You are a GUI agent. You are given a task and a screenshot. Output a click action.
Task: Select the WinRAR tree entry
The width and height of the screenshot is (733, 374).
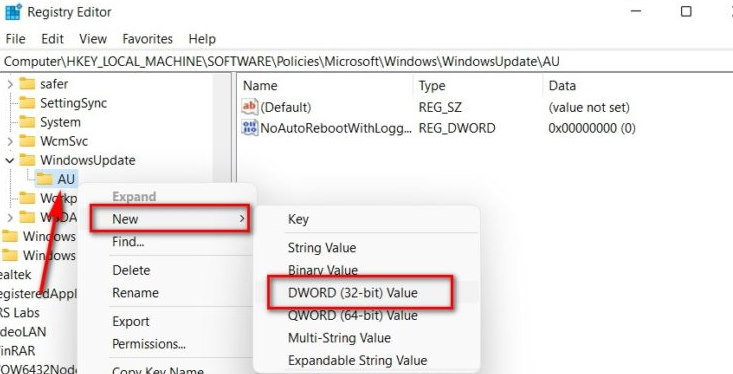(18, 351)
